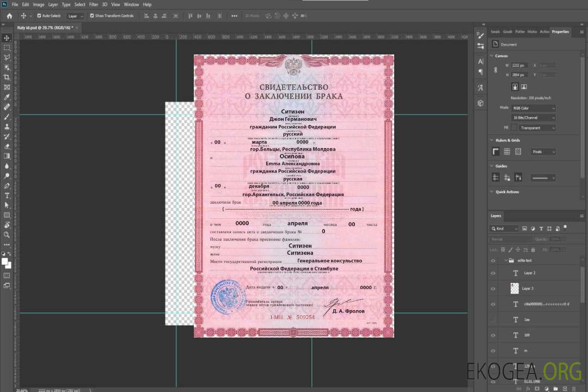Hide the 169 text layer

tap(493, 335)
